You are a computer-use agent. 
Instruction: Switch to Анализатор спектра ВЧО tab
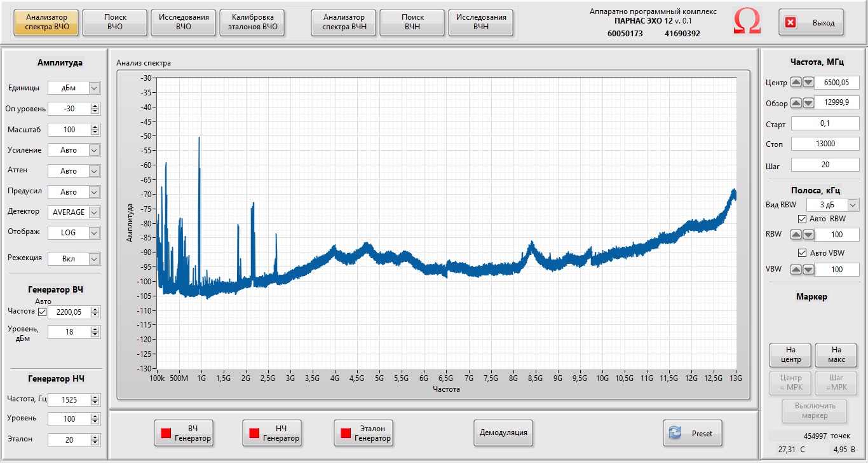pos(46,22)
